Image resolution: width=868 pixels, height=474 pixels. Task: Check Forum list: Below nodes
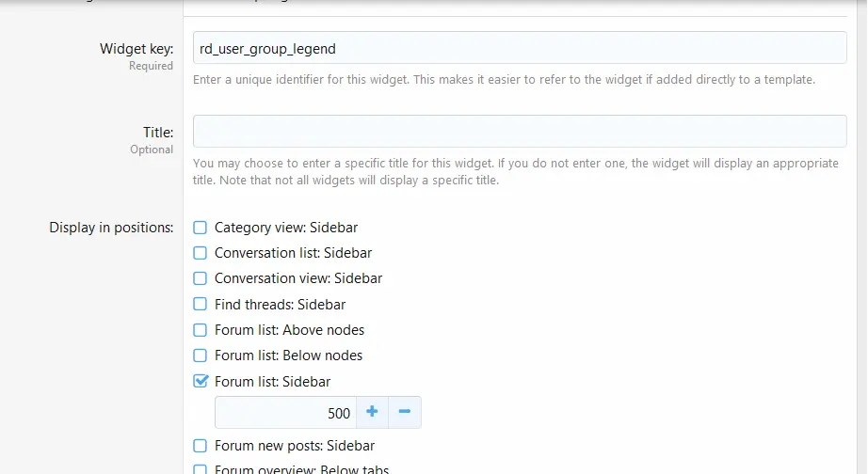200,355
